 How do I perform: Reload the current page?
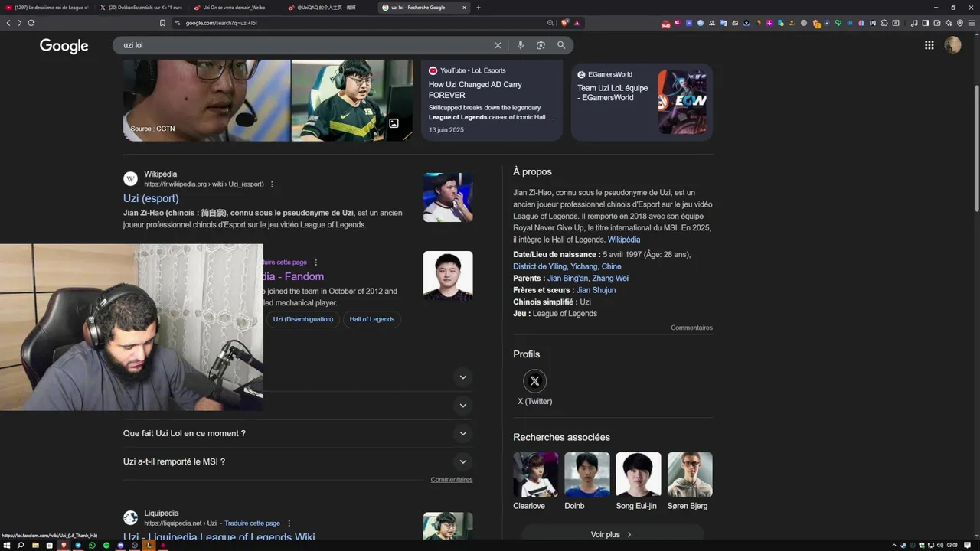click(31, 23)
